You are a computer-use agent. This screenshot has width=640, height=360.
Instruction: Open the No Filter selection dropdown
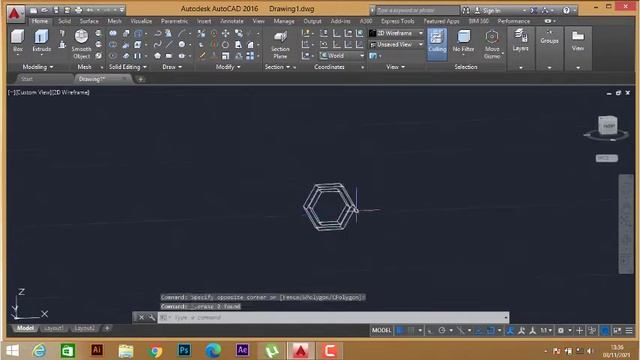coord(463,41)
